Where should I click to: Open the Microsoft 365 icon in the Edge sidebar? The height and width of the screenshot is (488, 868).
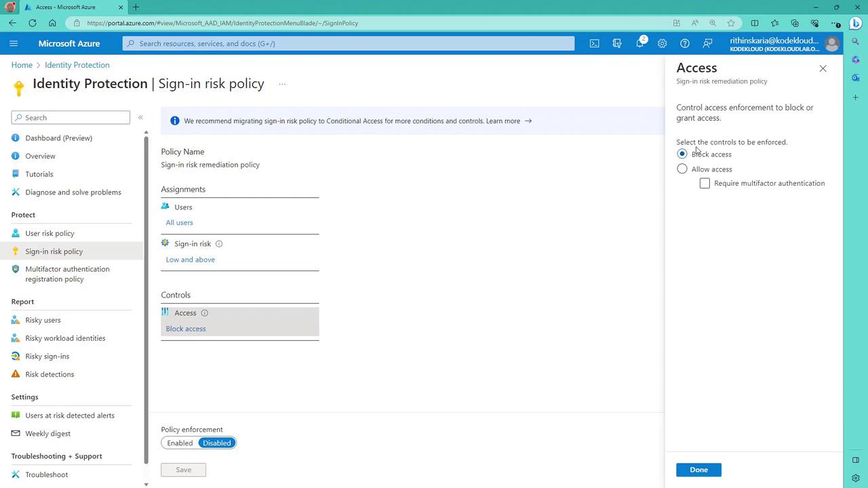pos(856,60)
